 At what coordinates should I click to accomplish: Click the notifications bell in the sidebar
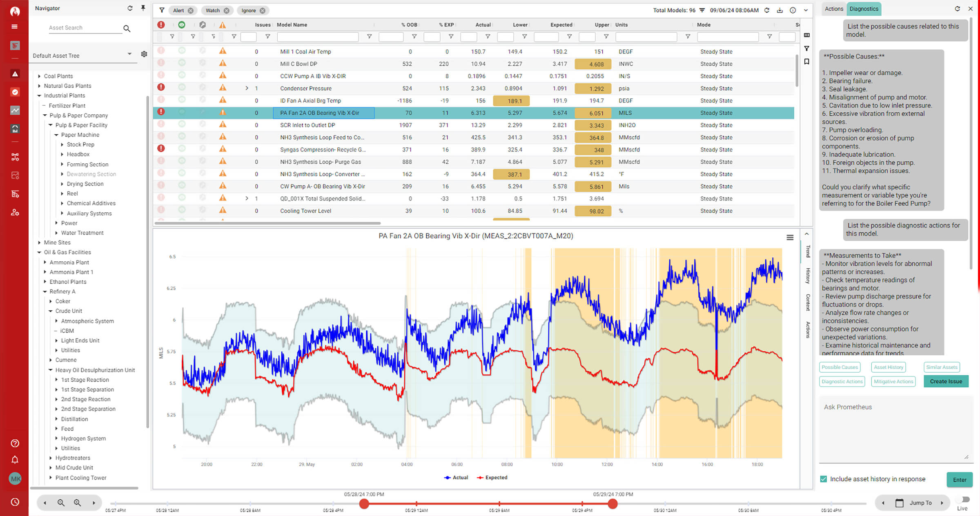click(15, 460)
